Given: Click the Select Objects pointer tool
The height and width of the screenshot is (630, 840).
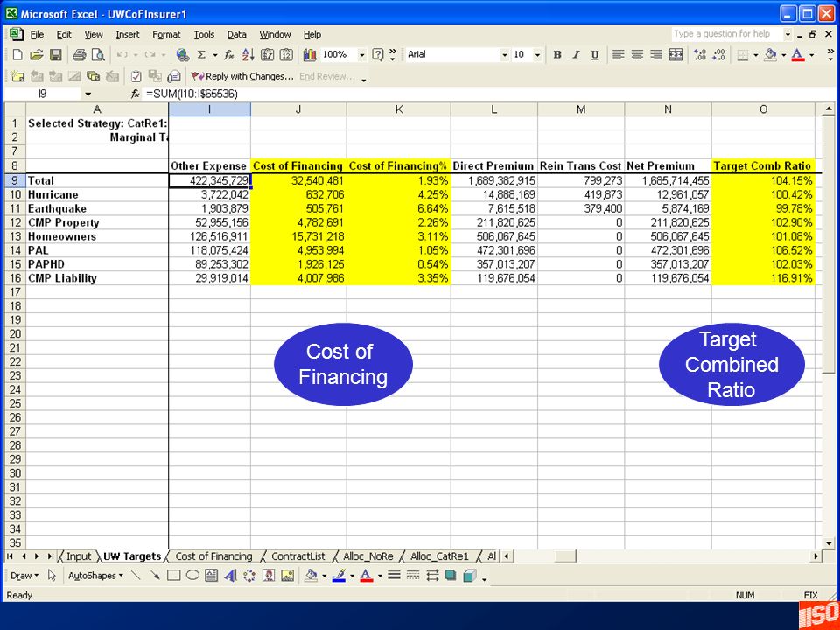Looking at the screenshot, I should pyautogui.click(x=52, y=576).
